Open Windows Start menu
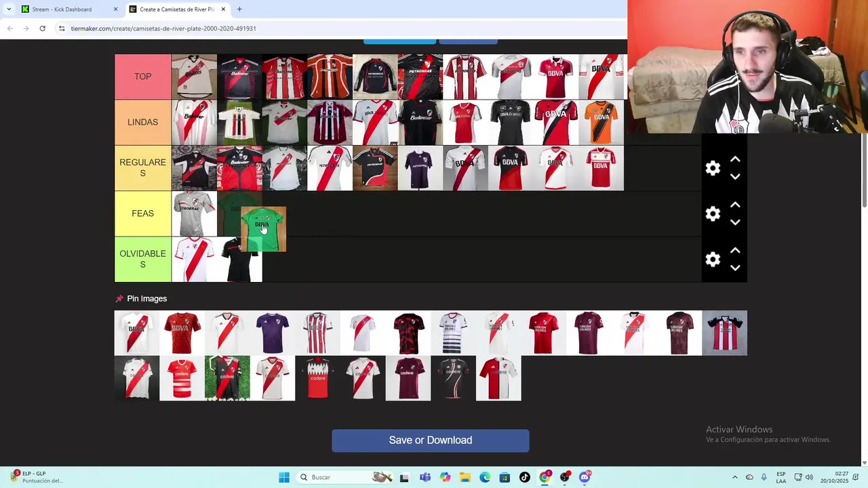This screenshot has height=488, width=868. pyautogui.click(x=284, y=477)
